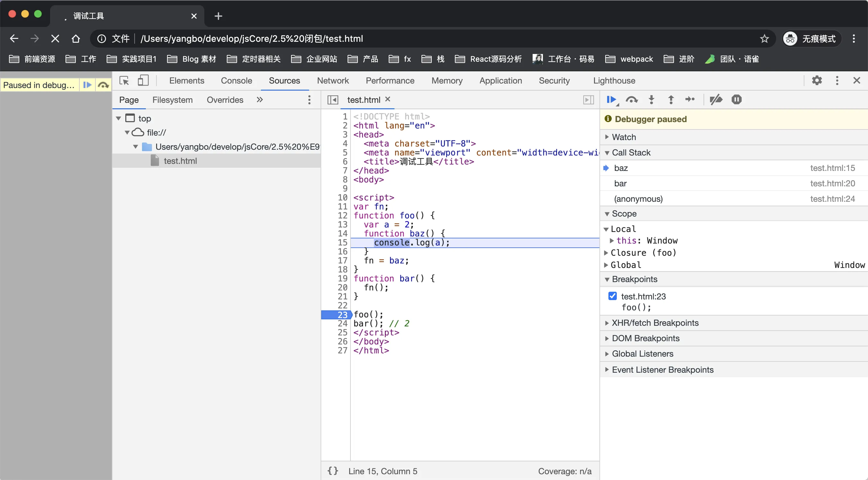868x480 pixels.
Task: Click the Step into next function call icon
Action: click(x=651, y=100)
